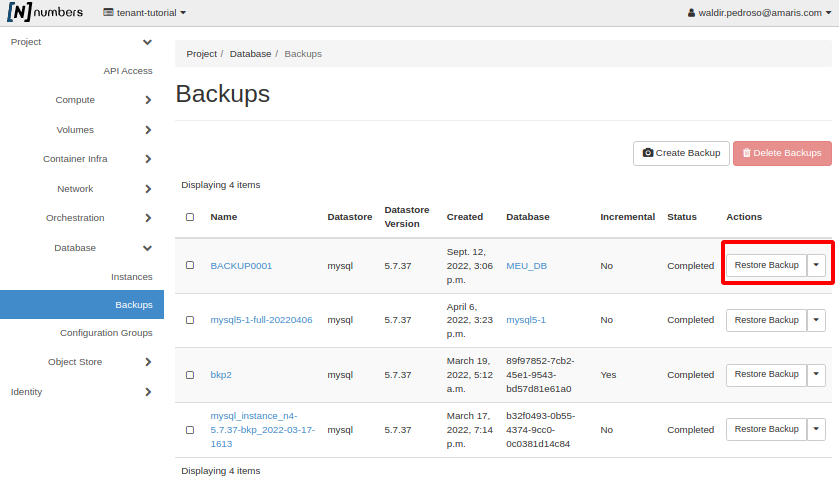Open the BACKUP0001 backup link

[x=241, y=266]
